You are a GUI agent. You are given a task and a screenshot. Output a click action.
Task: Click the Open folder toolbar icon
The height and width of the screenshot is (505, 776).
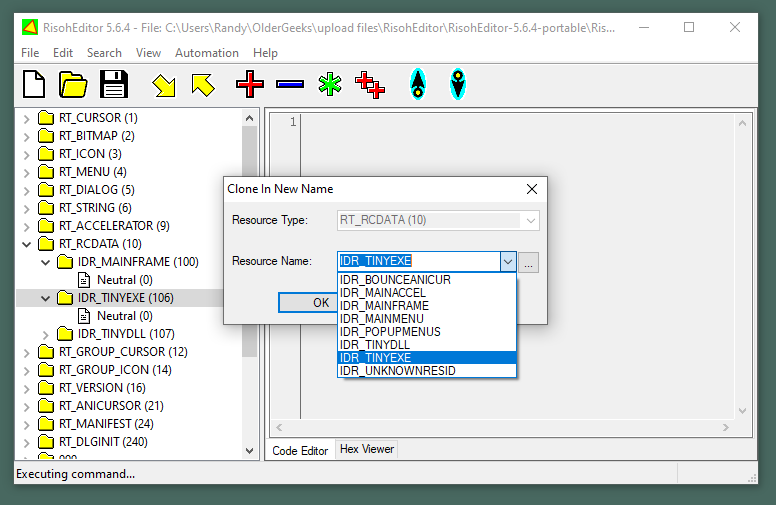(73, 84)
